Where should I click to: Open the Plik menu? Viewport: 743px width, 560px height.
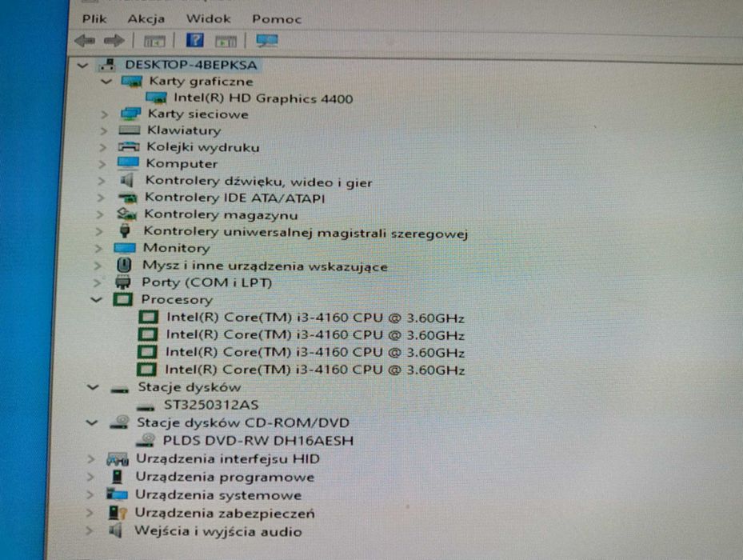(x=94, y=19)
